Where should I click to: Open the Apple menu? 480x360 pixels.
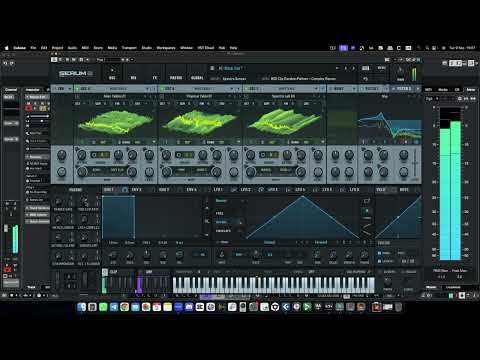click(x=7, y=48)
